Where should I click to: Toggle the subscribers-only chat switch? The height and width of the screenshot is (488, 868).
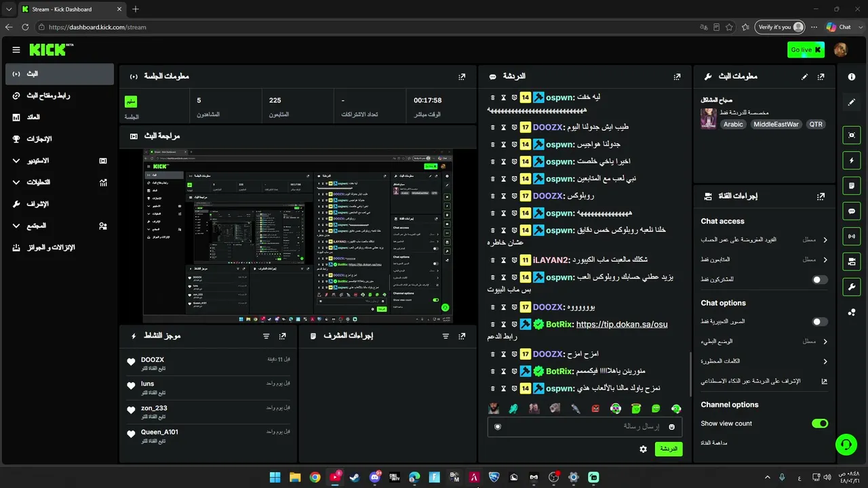pyautogui.click(x=820, y=279)
